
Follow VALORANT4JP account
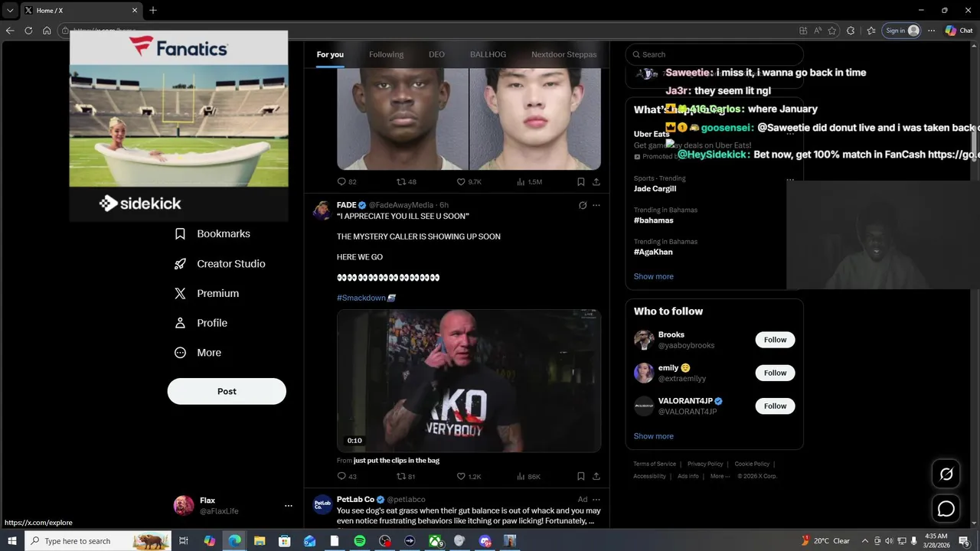[775, 406]
